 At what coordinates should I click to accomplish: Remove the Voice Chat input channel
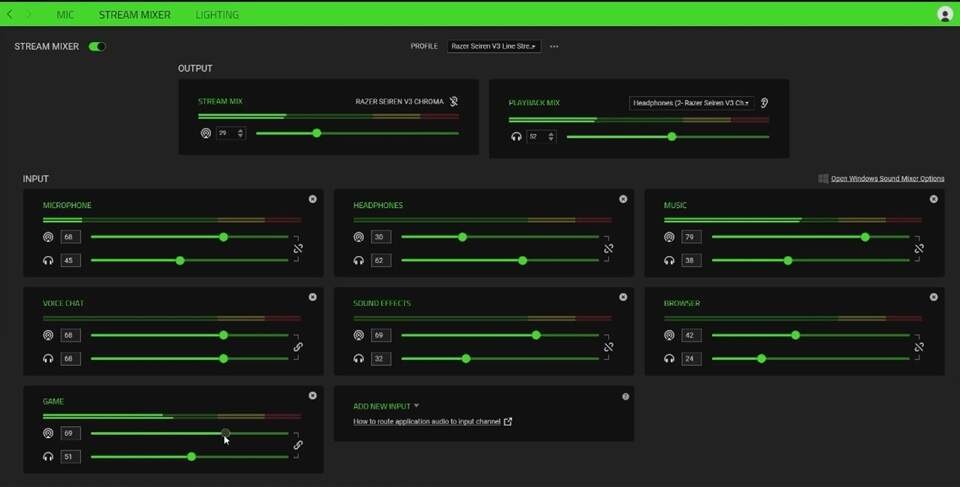313,297
